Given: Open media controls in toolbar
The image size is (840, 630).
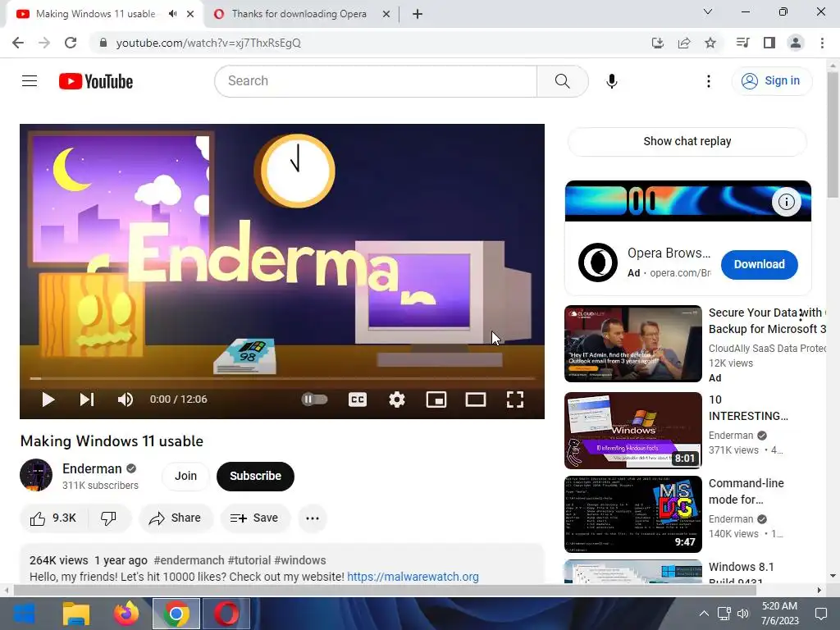Looking at the screenshot, I should click(742, 43).
